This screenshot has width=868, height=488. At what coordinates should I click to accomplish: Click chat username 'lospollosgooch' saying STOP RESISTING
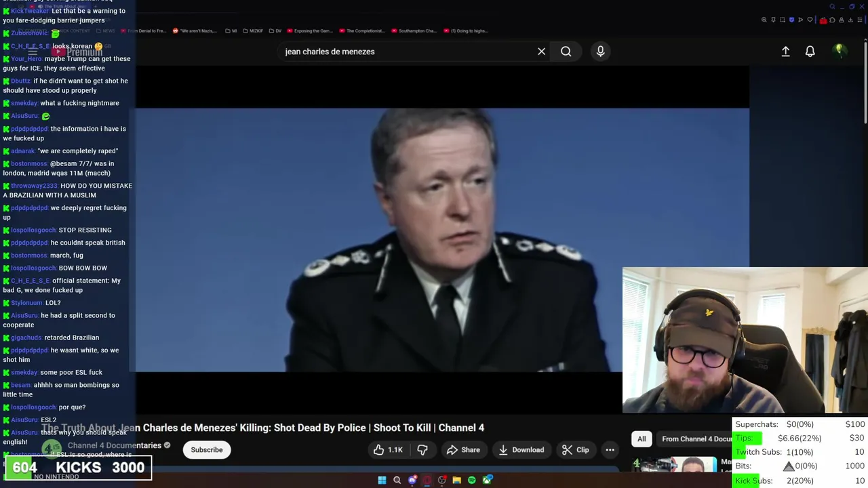pos(33,230)
